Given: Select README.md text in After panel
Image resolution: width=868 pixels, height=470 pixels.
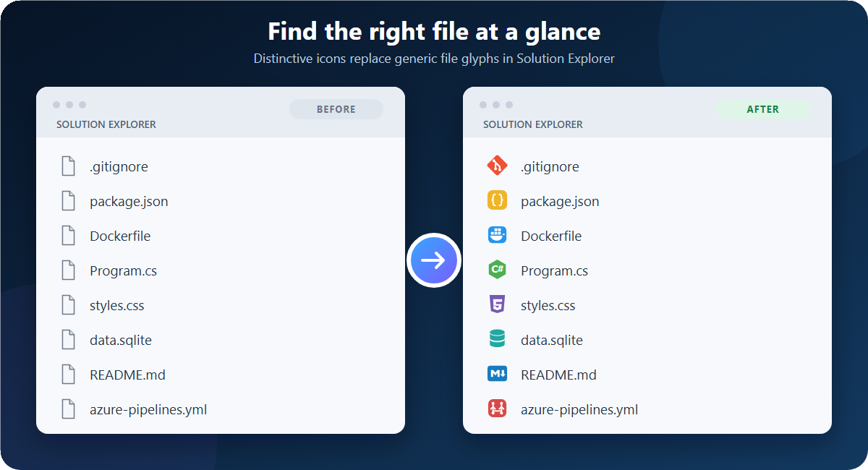Looking at the screenshot, I should 558,375.
